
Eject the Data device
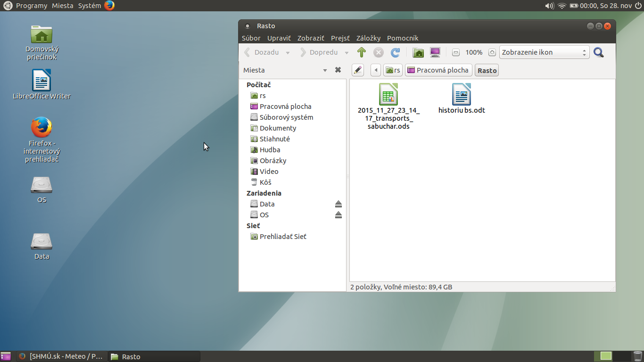tap(338, 204)
